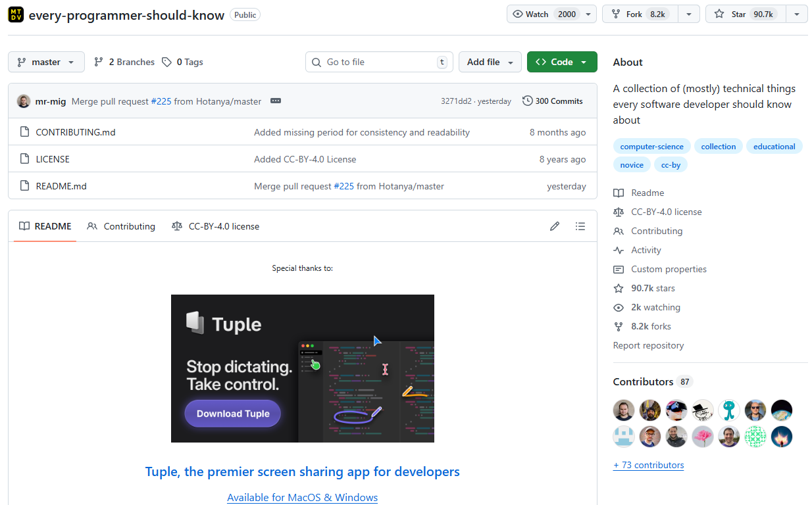Switch to the README tab

(x=45, y=226)
